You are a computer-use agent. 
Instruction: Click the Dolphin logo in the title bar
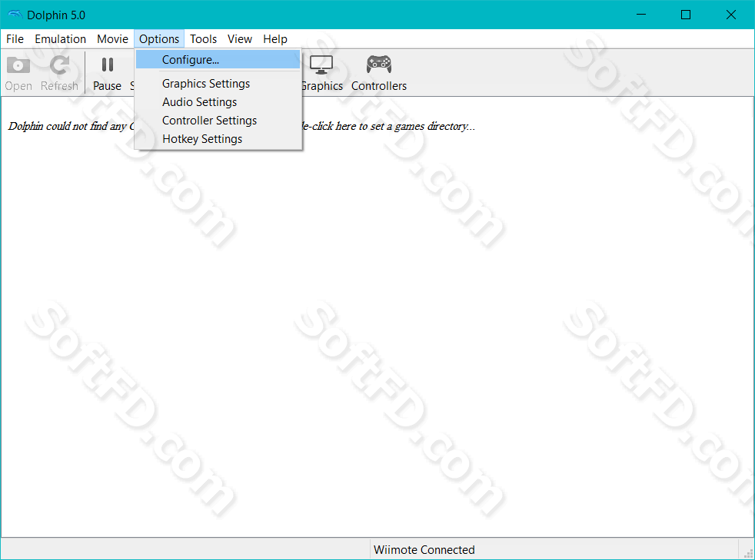[x=15, y=15]
